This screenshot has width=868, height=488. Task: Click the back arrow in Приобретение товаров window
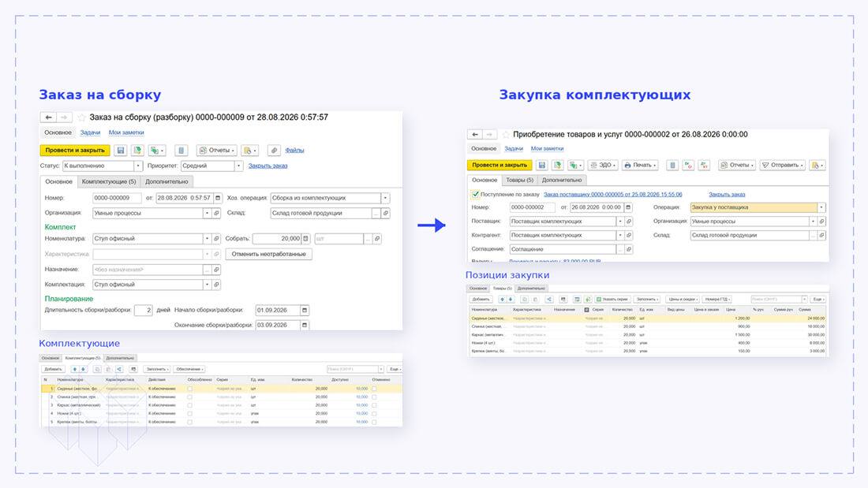[x=475, y=135]
